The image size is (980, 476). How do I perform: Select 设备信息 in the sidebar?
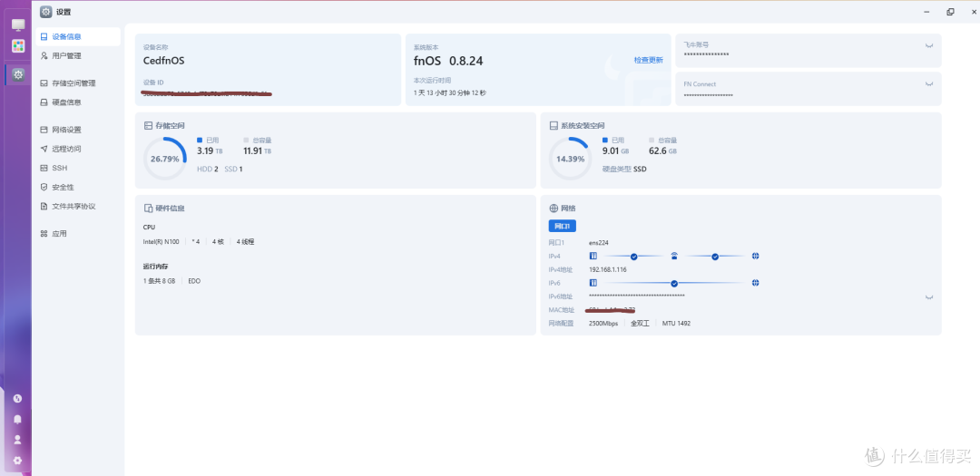tap(78, 37)
